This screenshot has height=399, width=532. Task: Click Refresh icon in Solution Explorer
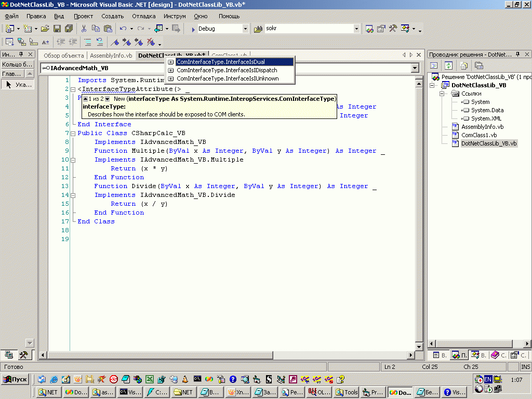click(x=448, y=65)
